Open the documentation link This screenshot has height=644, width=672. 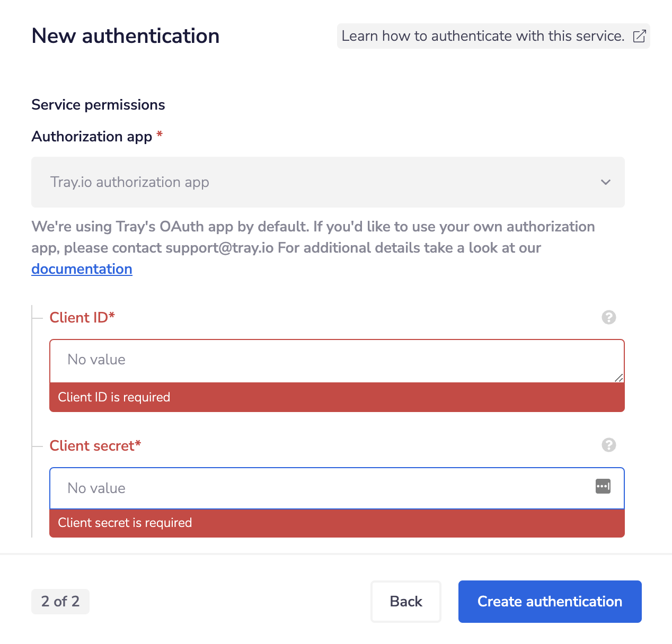(82, 269)
